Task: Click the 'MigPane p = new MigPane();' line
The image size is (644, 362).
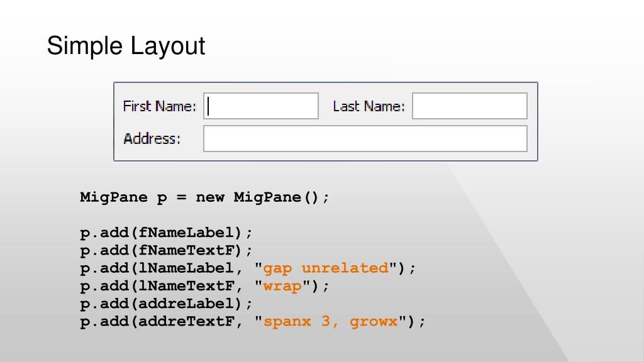Action: 204,197
